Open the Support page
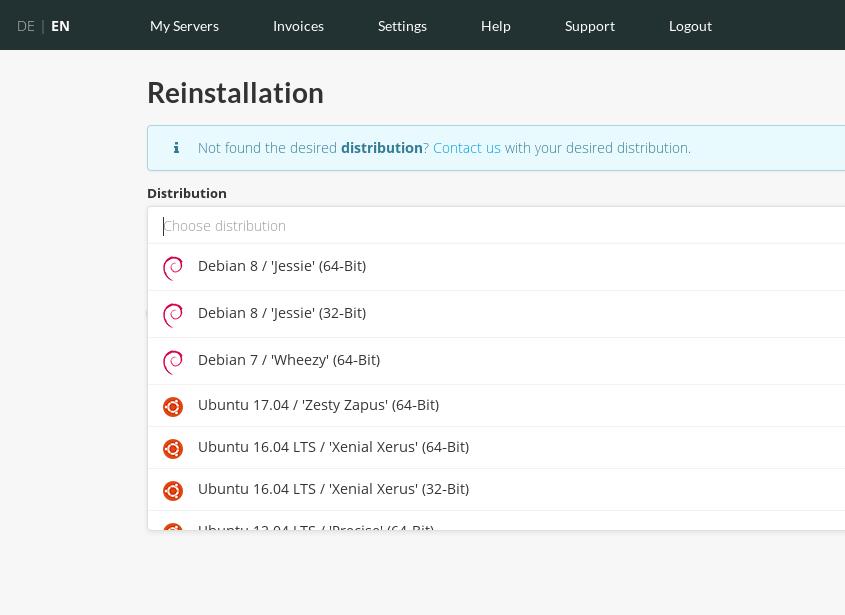This screenshot has width=845, height=615. coord(590,26)
